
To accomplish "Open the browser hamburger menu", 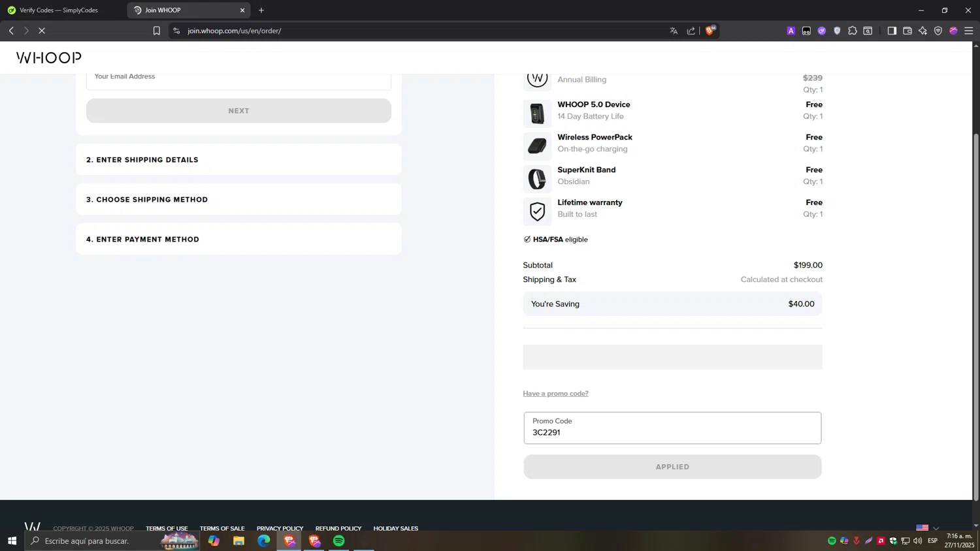I will [x=969, y=31].
